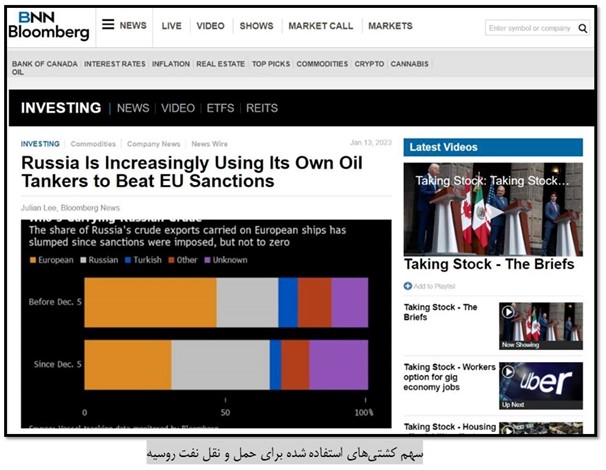This screenshot has width=606, height=470.
Task: Click the search magnifier icon
Action: click(x=582, y=28)
